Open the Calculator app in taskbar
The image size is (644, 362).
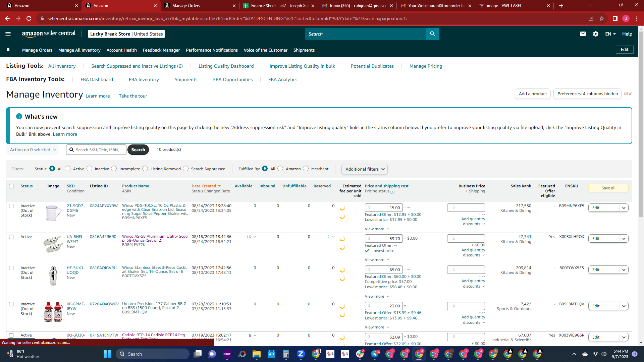tap(286, 354)
